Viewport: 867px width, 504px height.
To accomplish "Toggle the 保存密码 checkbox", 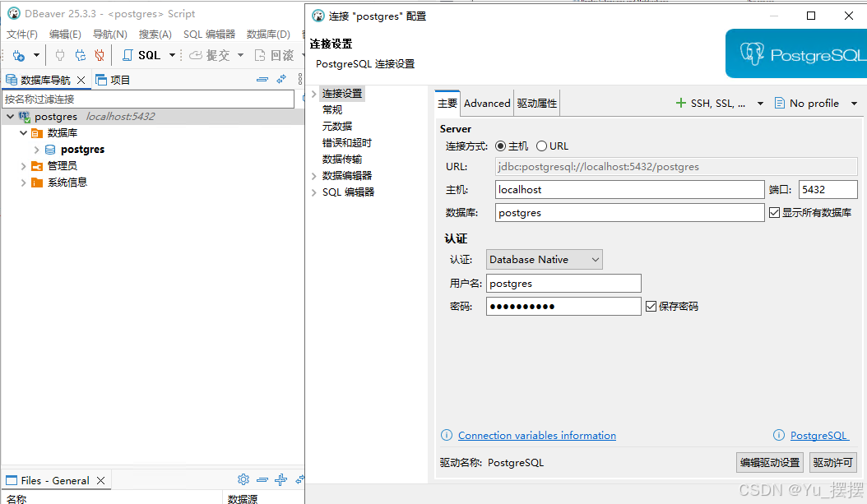I will (x=651, y=307).
